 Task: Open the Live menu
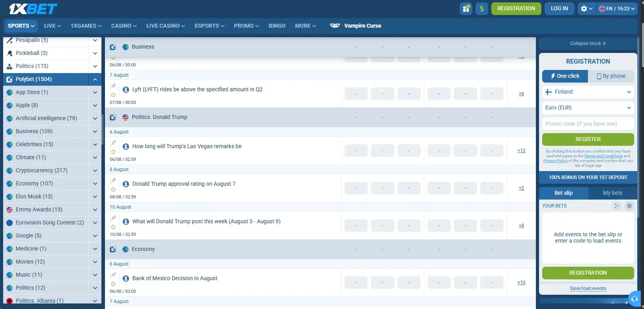[52, 26]
